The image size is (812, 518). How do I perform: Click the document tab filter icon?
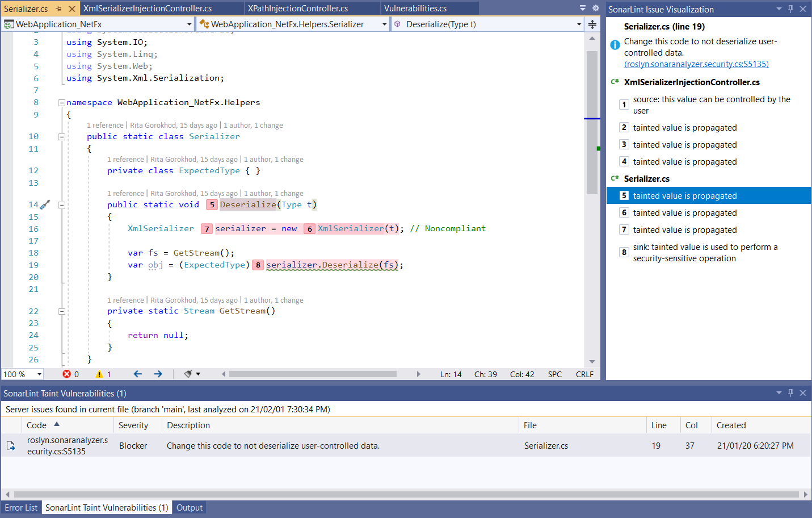[x=583, y=9]
